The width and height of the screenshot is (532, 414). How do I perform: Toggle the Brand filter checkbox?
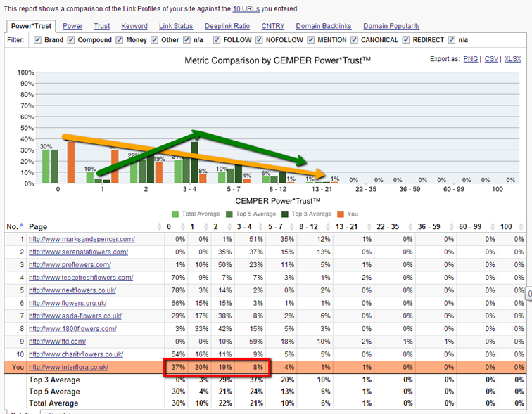click(38, 40)
